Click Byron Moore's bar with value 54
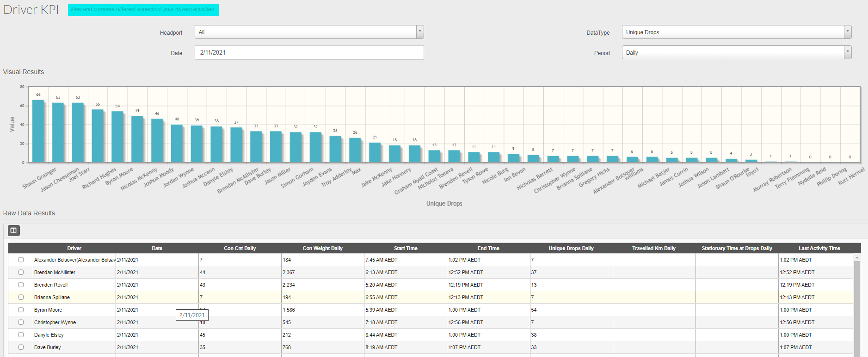868x357 pixels. [117, 137]
